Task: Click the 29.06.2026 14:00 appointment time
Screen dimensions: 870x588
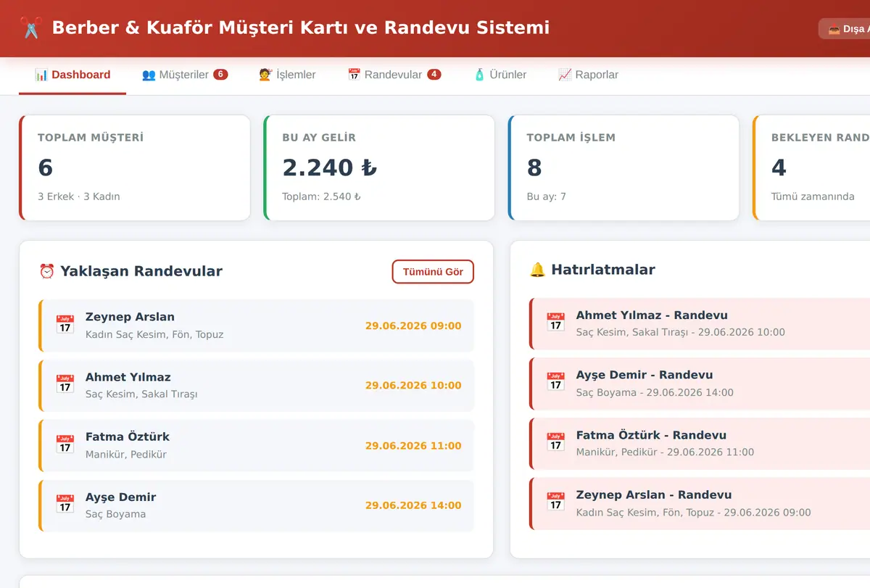Action: pos(413,505)
